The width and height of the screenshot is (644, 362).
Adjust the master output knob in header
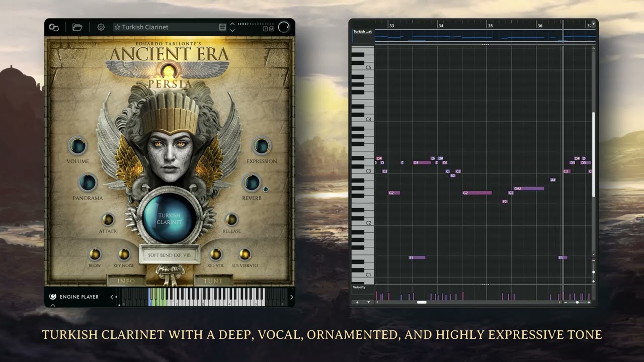click(x=284, y=27)
